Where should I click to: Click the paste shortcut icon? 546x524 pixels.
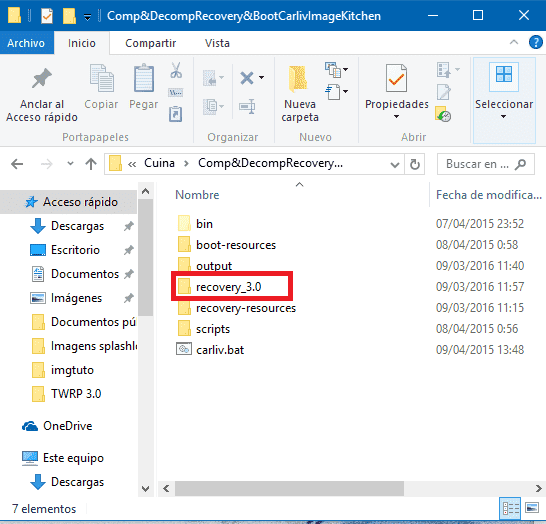[176, 114]
